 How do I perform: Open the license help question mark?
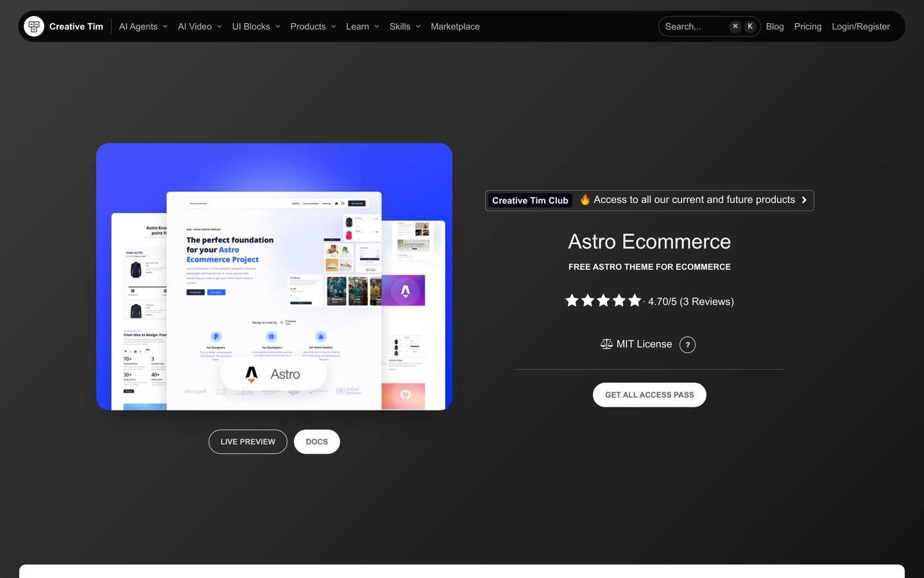(688, 345)
